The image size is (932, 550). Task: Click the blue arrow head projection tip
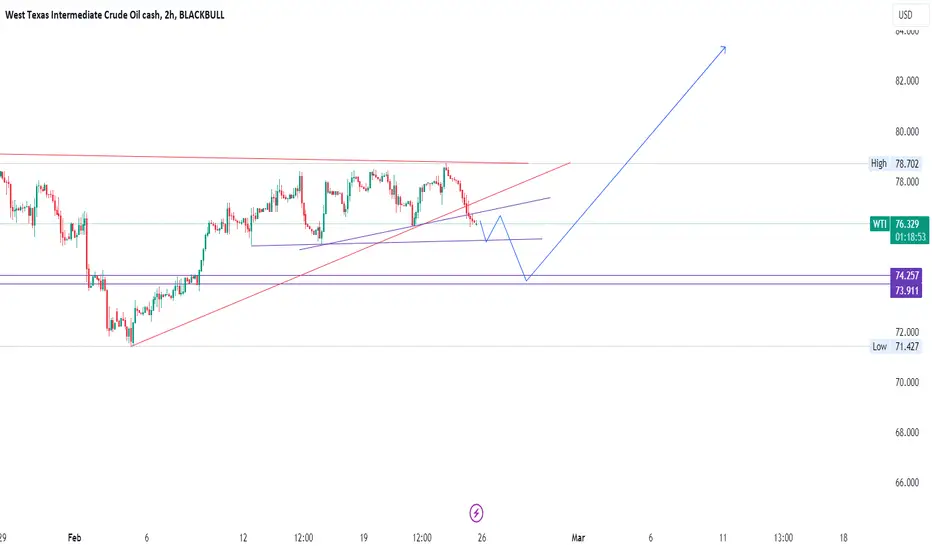[723, 48]
